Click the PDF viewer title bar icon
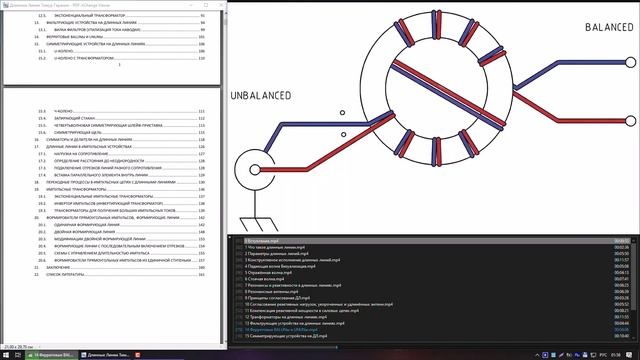 pos(6,5)
